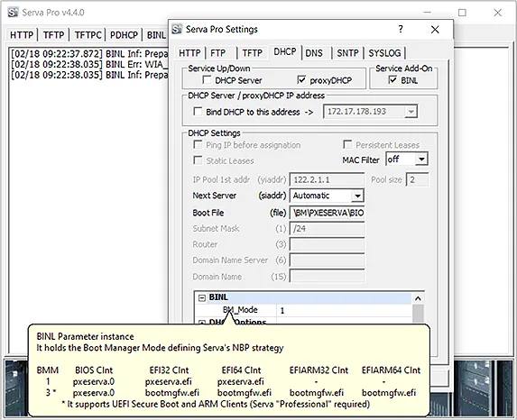Open TFTPC log tab in main window
Viewport: 517px width, 420px height.
pyautogui.click(x=88, y=34)
